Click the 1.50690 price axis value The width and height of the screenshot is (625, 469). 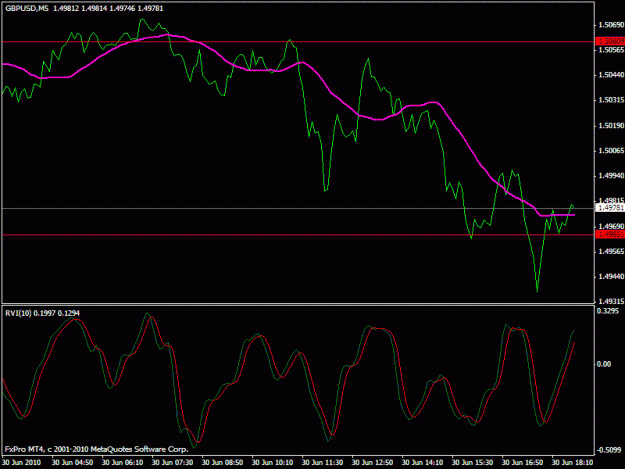click(x=611, y=25)
